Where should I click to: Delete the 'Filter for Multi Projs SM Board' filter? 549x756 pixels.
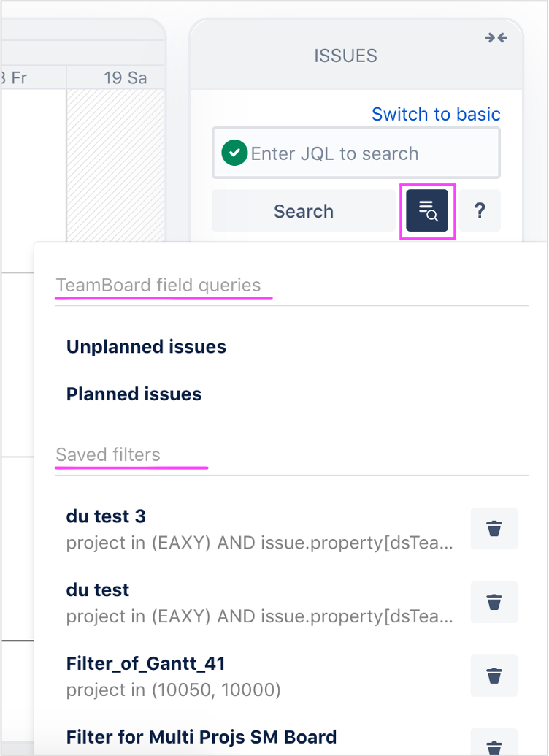coord(494,745)
